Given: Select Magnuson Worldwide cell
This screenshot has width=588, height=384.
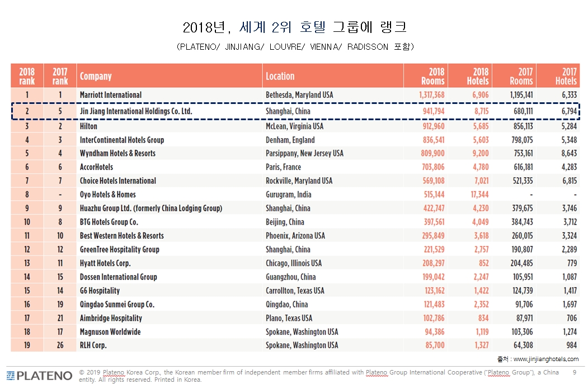Looking at the screenshot, I should point(110,332).
